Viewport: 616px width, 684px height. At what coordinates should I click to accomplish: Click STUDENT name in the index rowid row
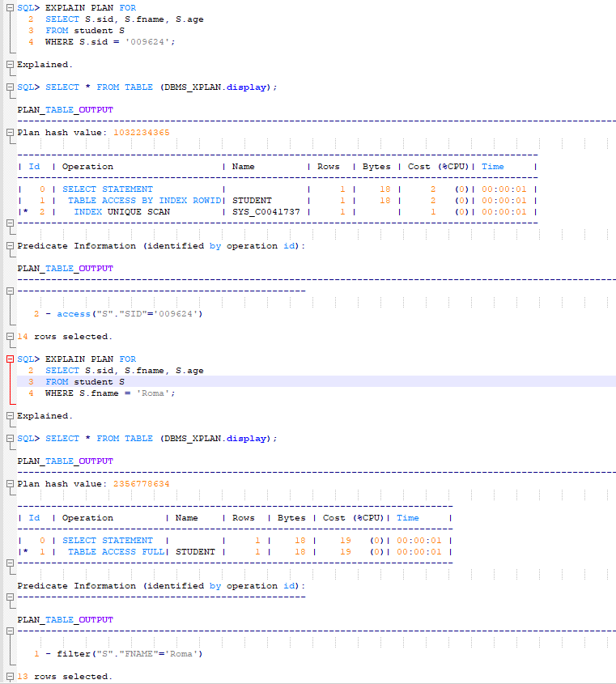tap(252, 201)
